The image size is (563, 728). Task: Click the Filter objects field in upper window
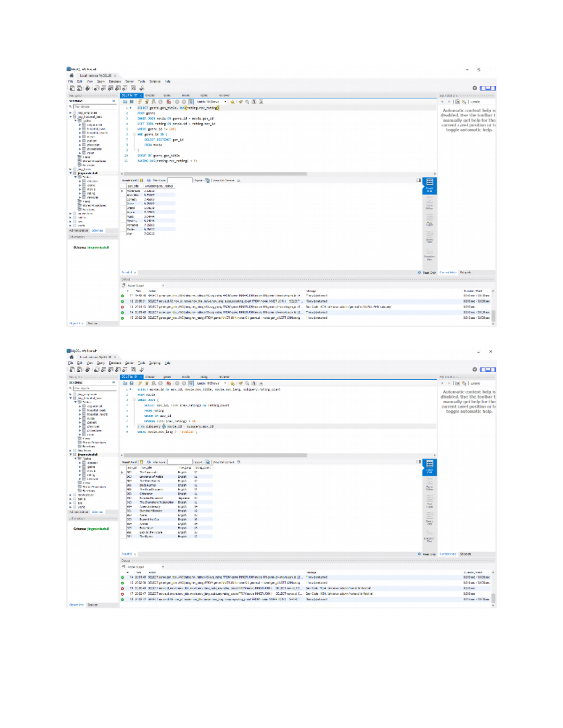tap(94, 107)
